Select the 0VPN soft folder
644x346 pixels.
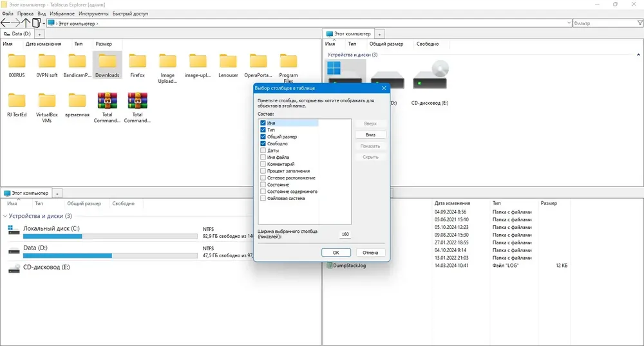click(x=47, y=65)
